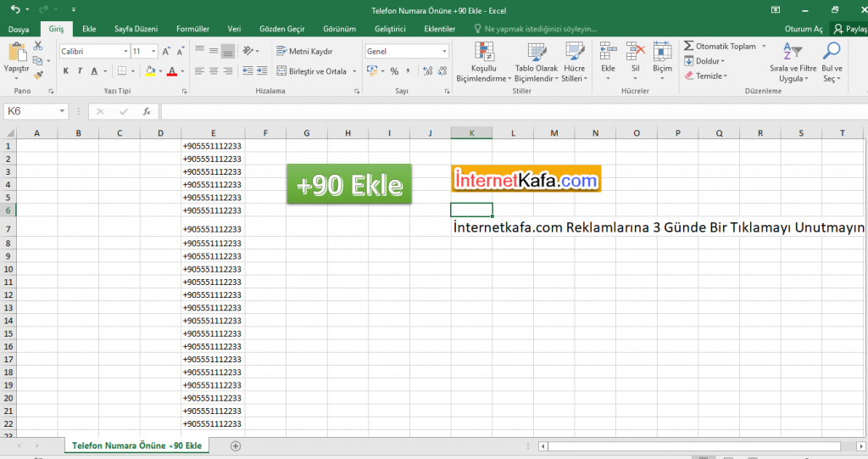Expand the Temizle clear dropdown
This screenshot has height=459, width=868.
726,76
